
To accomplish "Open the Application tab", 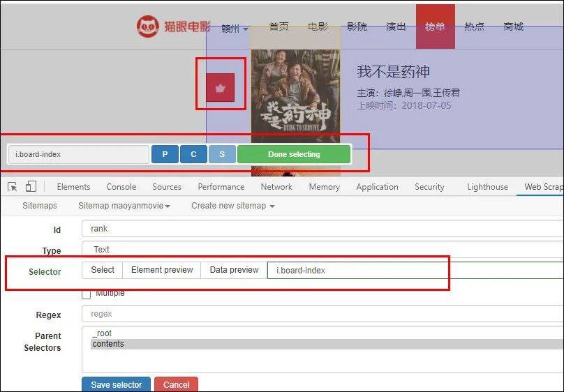I will point(377,187).
